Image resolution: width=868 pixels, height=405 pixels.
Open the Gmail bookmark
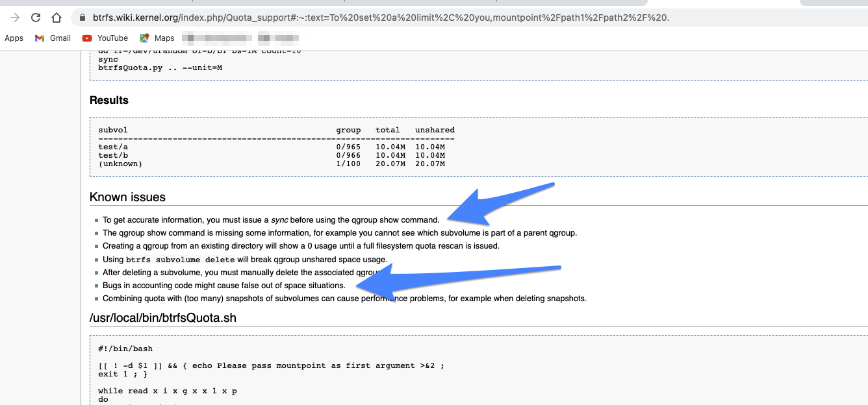pos(53,38)
